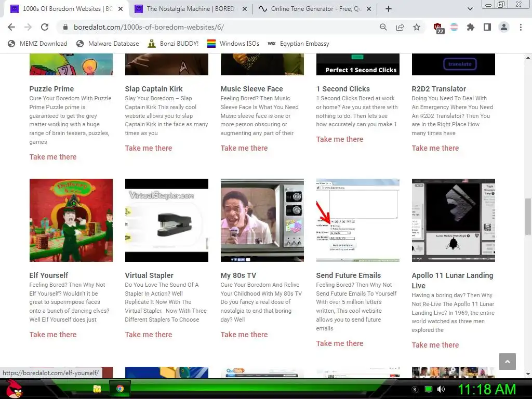Open the user profile avatar

504,27
